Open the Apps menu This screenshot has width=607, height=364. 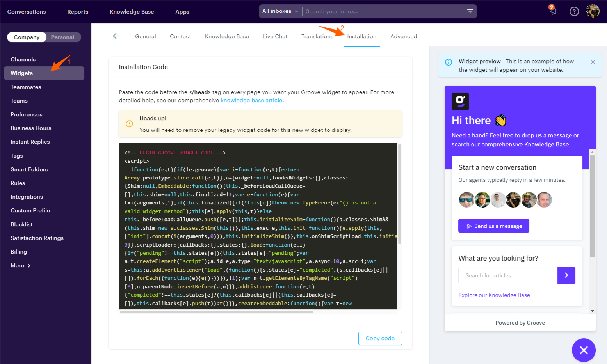(182, 12)
